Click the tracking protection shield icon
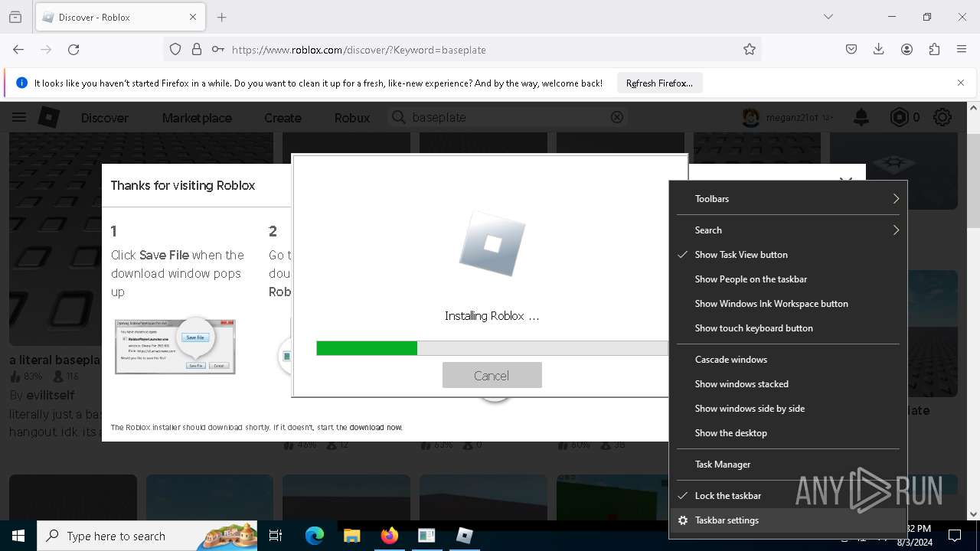980x551 pixels. 175,49
